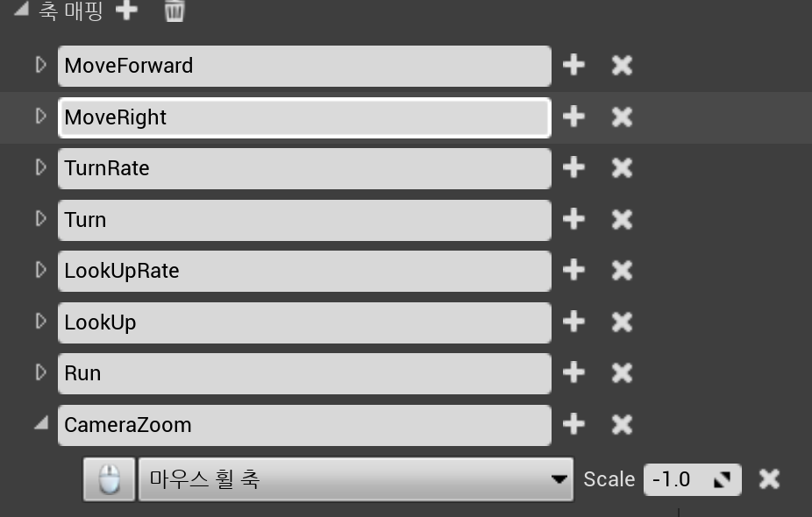Collapse the CameraZoom mapping row
This screenshot has height=517, width=812.
(x=42, y=424)
